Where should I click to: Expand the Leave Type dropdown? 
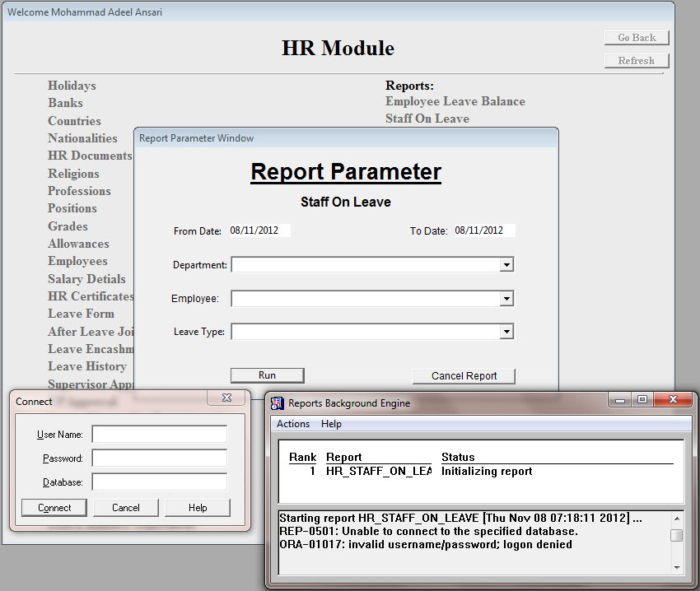[506, 332]
